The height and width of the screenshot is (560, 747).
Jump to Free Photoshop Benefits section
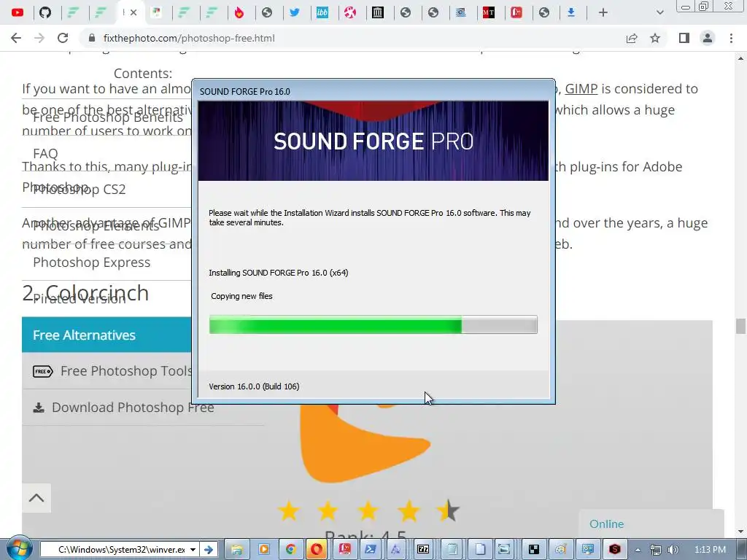tap(108, 117)
